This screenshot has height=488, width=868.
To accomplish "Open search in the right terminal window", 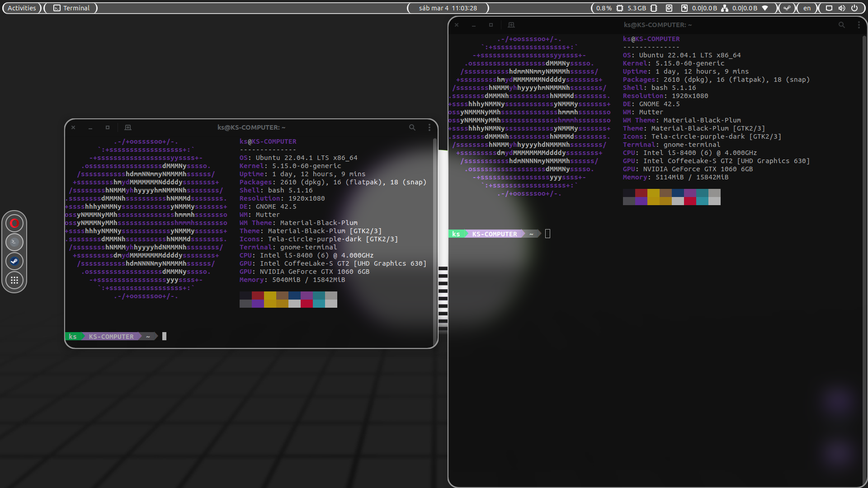I will [841, 25].
